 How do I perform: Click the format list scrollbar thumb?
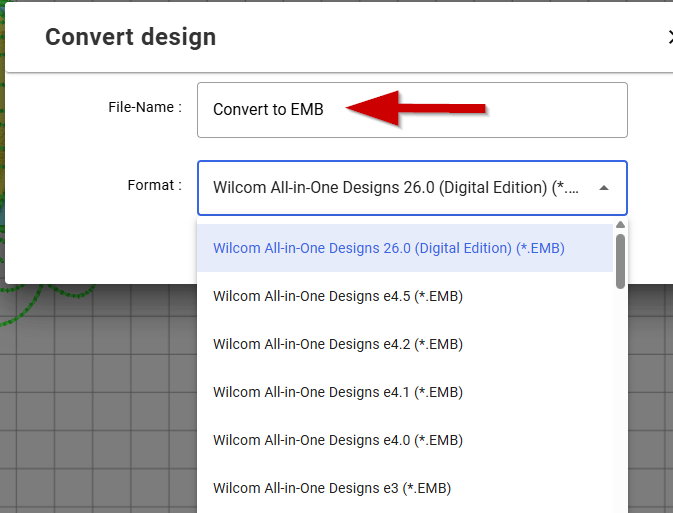(x=620, y=260)
